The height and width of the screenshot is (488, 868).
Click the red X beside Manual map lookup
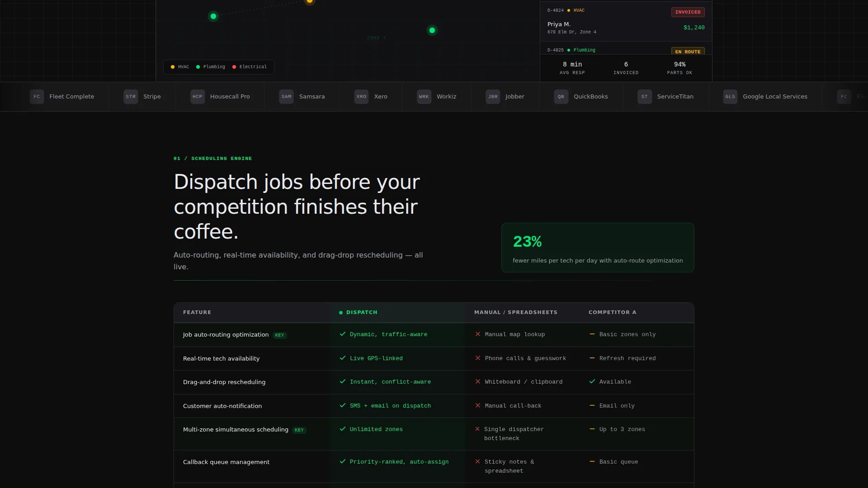pos(478,334)
